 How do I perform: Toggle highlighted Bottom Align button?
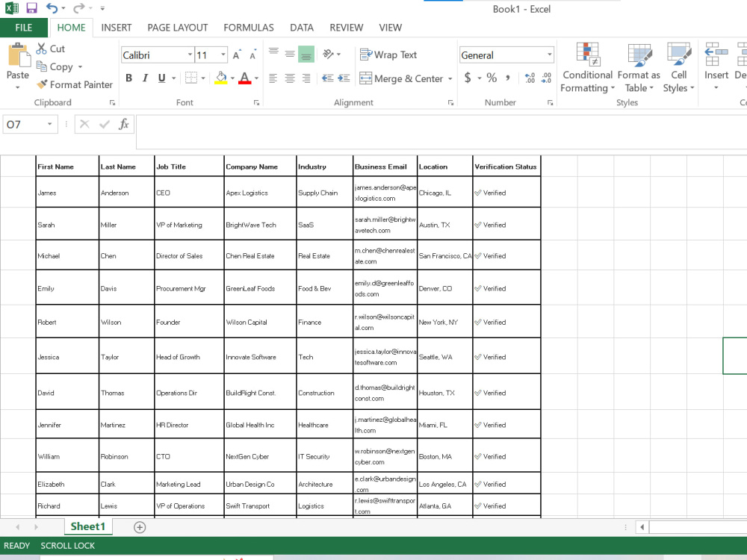(306, 54)
